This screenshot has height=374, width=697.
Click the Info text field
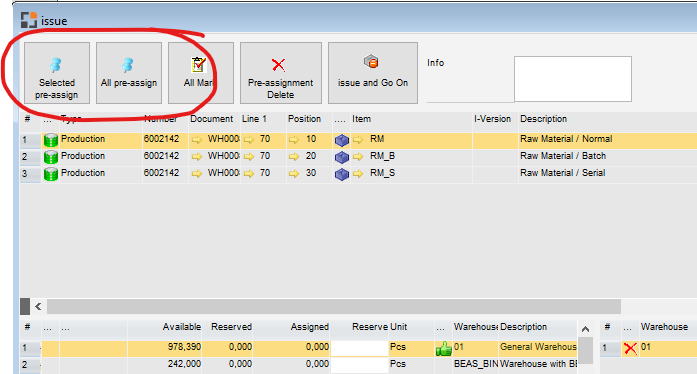click(573, 79)
